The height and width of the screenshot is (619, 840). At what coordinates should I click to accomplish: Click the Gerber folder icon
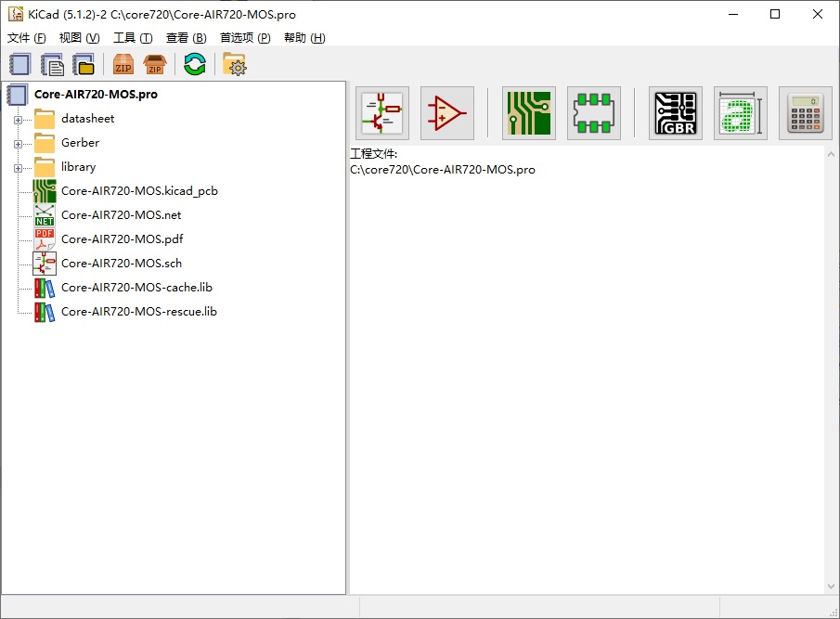[x=45, y=143]
